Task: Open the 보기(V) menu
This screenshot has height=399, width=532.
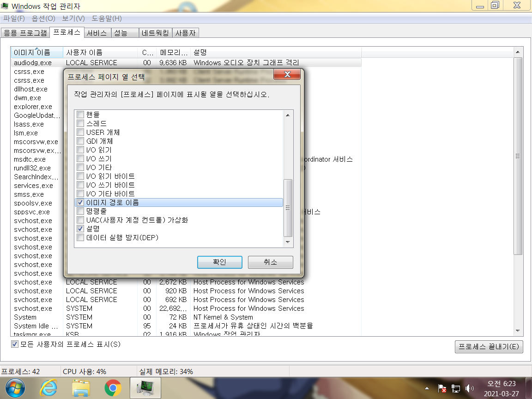Action: (x=73, y=18)
